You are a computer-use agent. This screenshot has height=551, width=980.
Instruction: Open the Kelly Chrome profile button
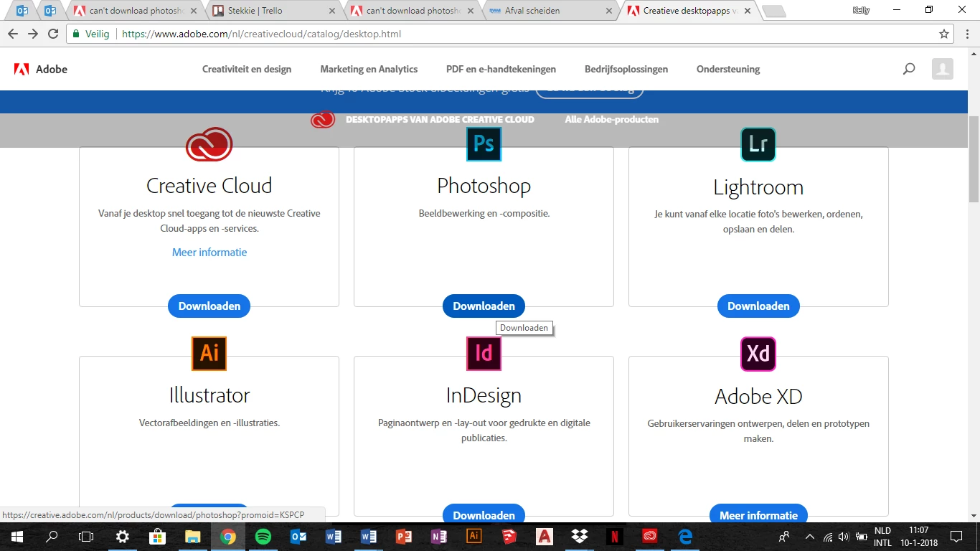click(x=861, y=10)
